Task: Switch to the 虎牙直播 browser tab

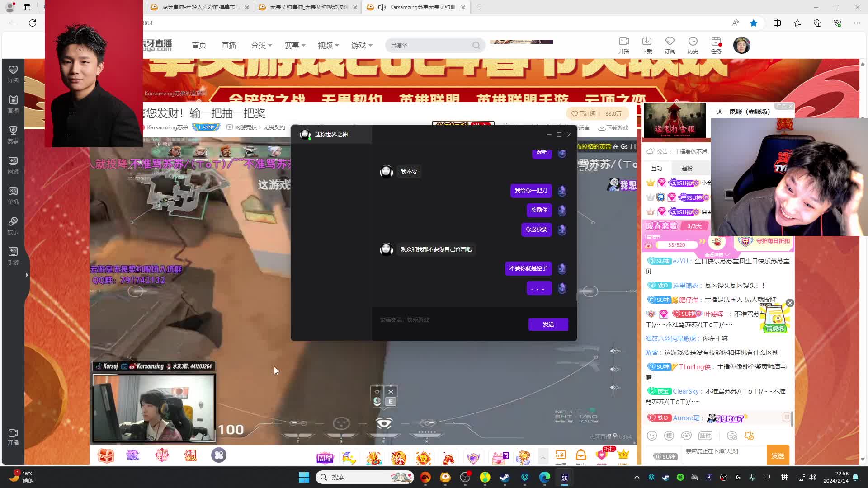Action: tap(199, 7)
